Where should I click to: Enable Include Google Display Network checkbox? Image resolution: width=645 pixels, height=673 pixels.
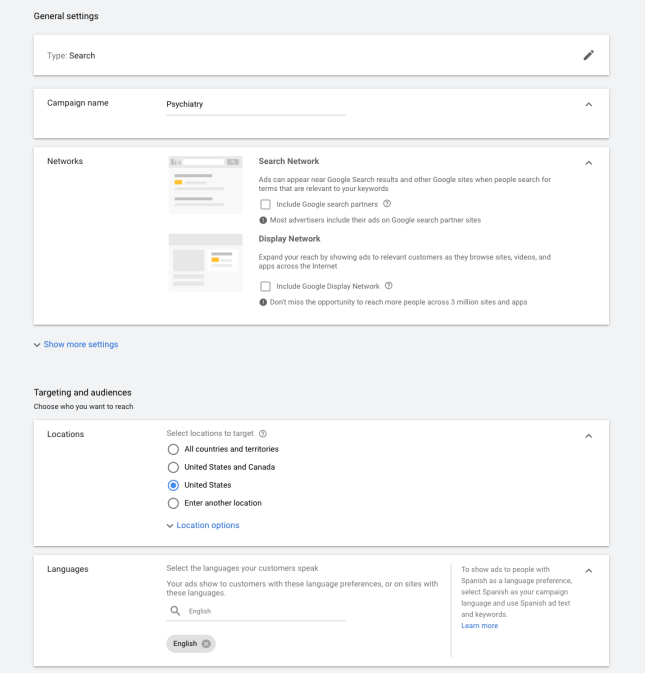point(266,286)
